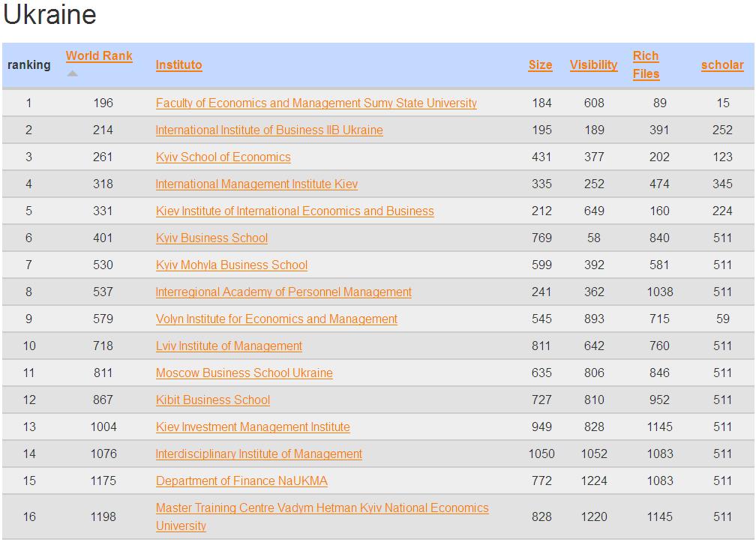Click visibility value 608 in Sumy row
The width and height of the screenshot is (756, 542).
(x=594, y=103)
